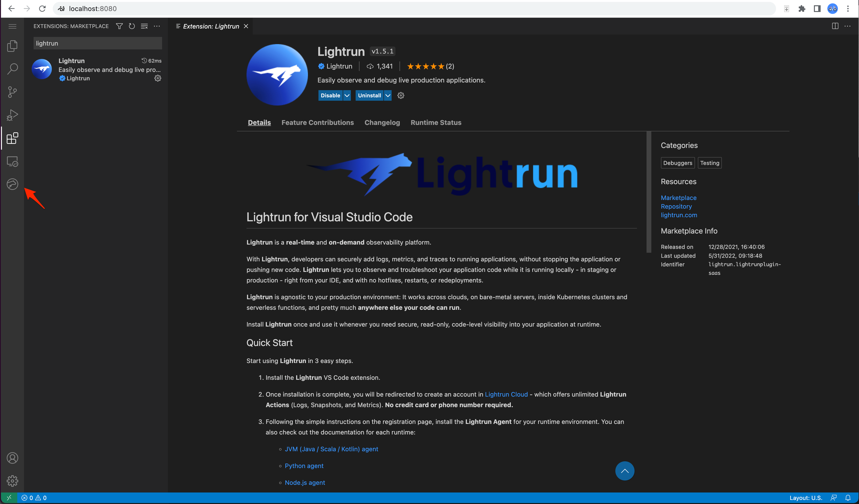Toggle split editor right layout
This screenshot has width=859, height=504.
pyautogui.click(x=835, y=26)
